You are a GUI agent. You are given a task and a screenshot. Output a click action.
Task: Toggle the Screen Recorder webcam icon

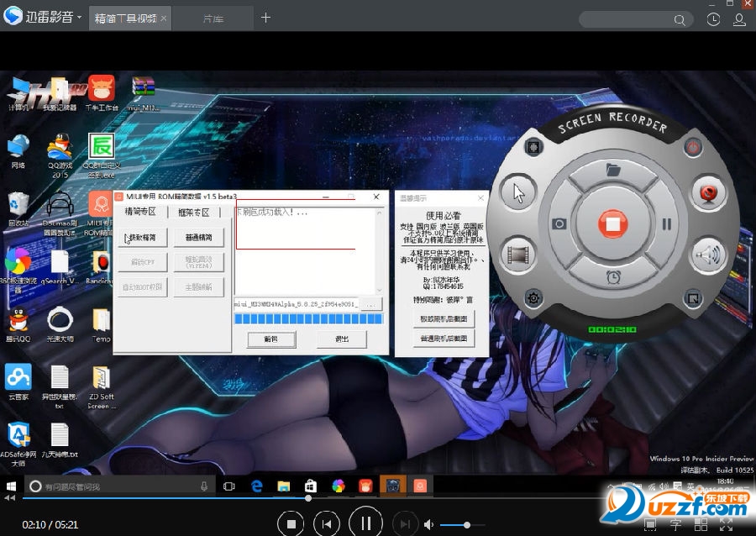click(x=710, y=193)
